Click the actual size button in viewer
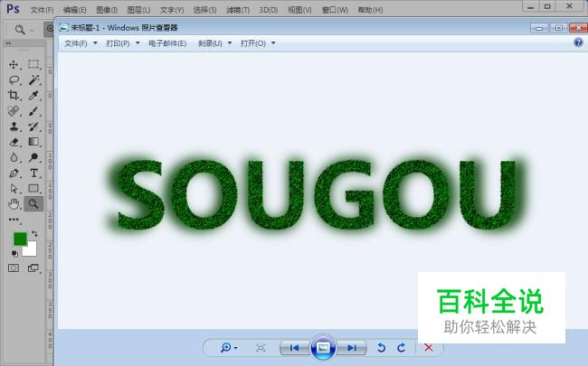The height and width of the screenshot is (366, 588). [261, 348]
